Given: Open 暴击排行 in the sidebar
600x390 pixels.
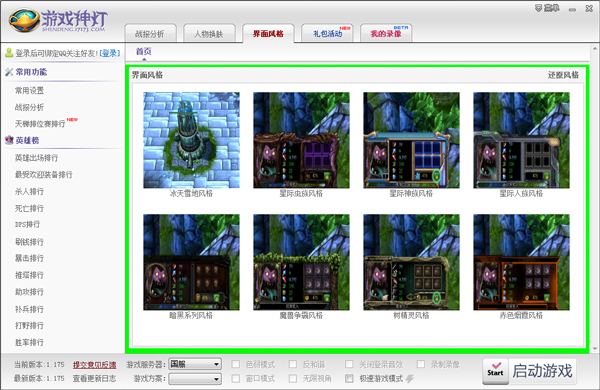Looking at the screenshot, I should pos(29,258).
